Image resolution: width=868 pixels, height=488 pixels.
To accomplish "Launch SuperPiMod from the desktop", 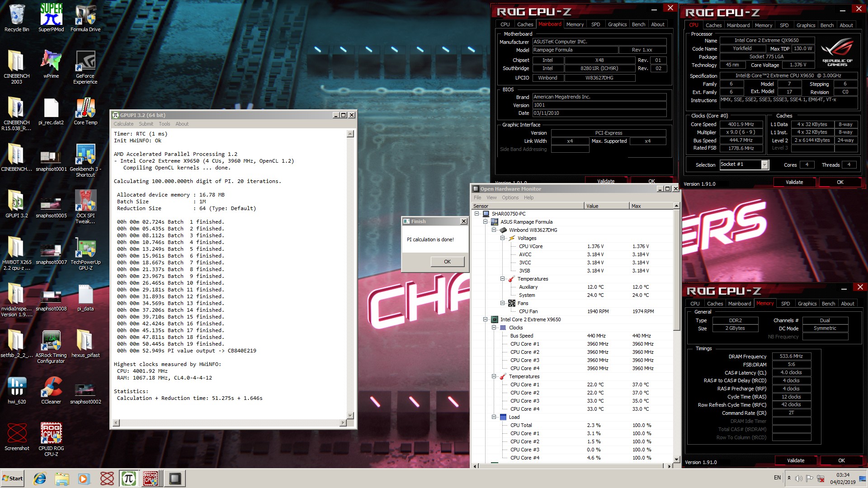I will tap(51, 18).
